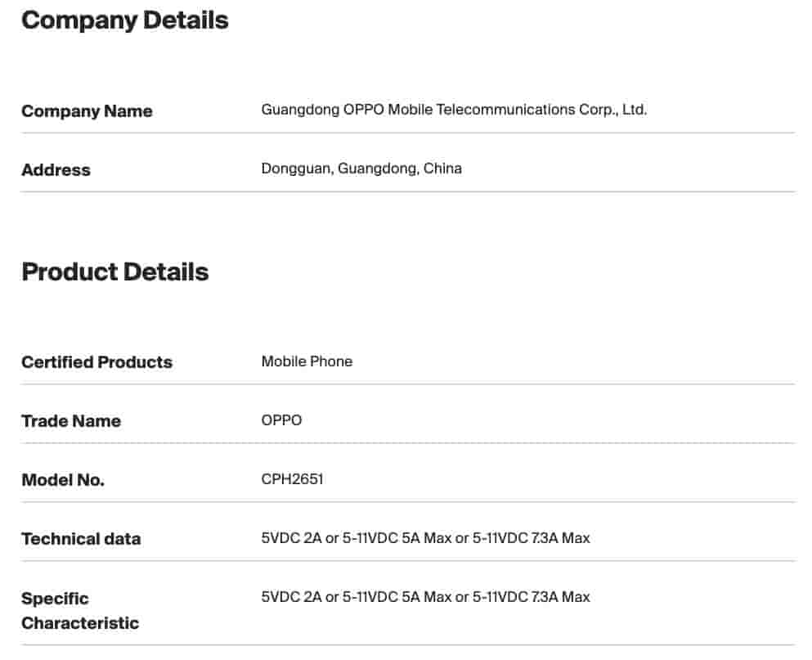The image size is (812, 660).
Task: Click the Technical data label
Action: click(x=81, y=539)
